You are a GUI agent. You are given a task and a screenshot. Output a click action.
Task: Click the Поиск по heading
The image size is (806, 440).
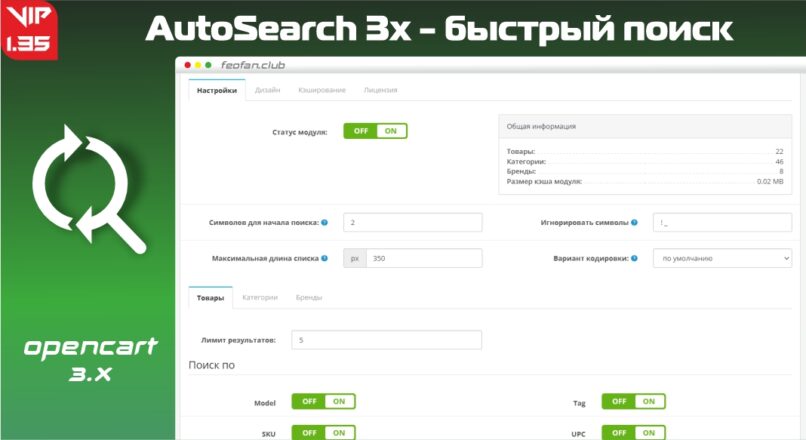[x=212, y=365]
